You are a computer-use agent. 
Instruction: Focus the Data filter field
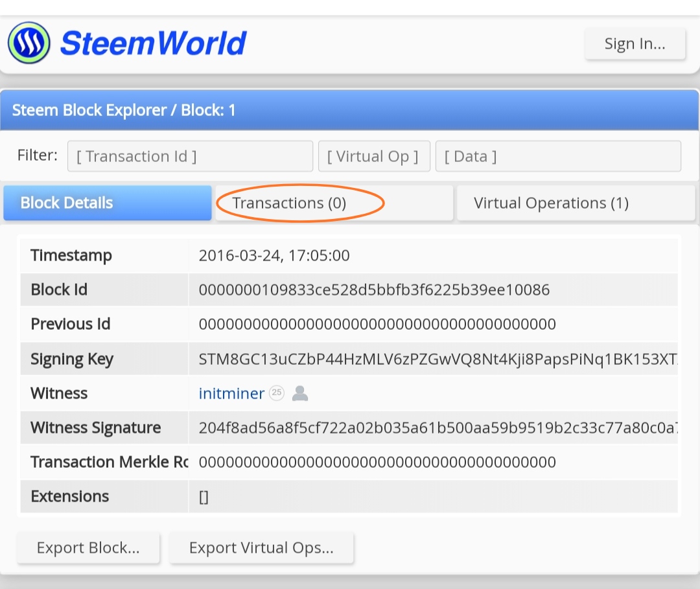[558, 156]
